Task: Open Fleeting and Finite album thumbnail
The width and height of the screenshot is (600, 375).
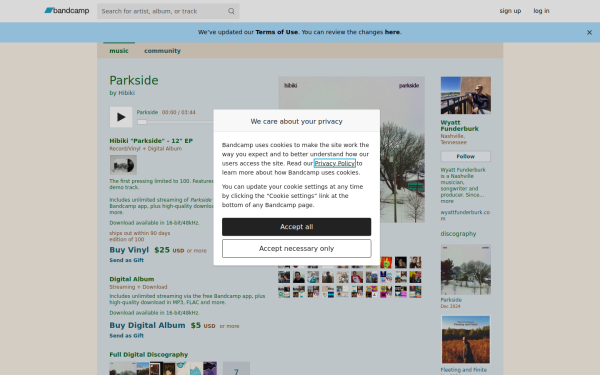Action: click(466, 339)
